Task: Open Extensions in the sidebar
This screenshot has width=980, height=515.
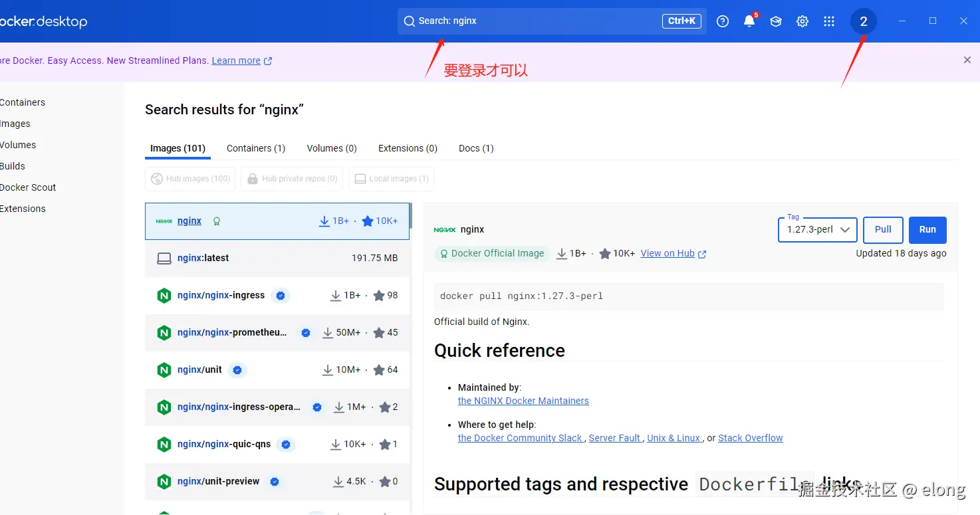Action: point(23,209)
